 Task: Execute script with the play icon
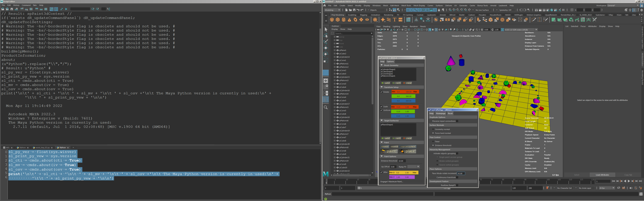[x=66, y=9]
